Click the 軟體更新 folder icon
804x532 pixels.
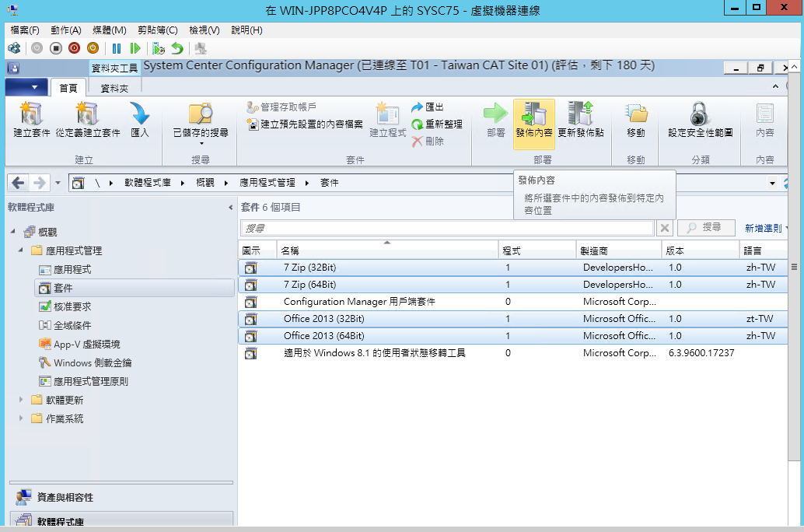pyautogui.click(x=37, y=399)
